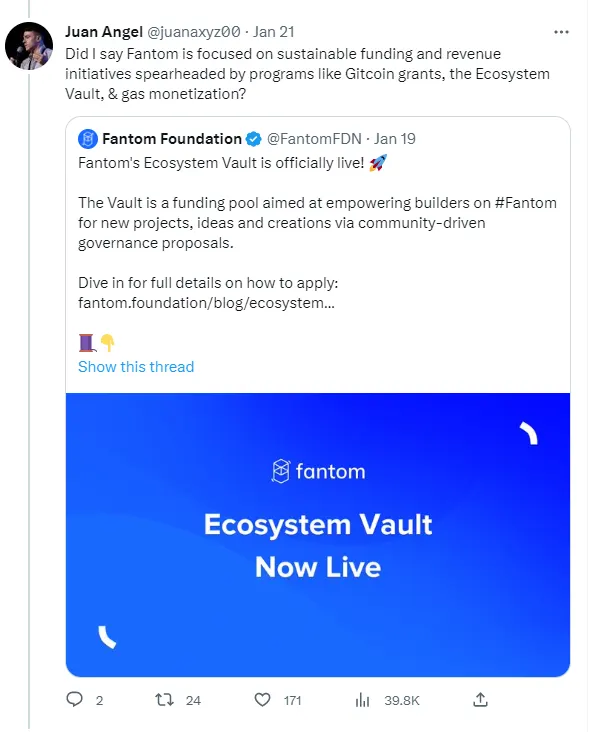Share tweet with upload arrow icon

click(480, 699)
